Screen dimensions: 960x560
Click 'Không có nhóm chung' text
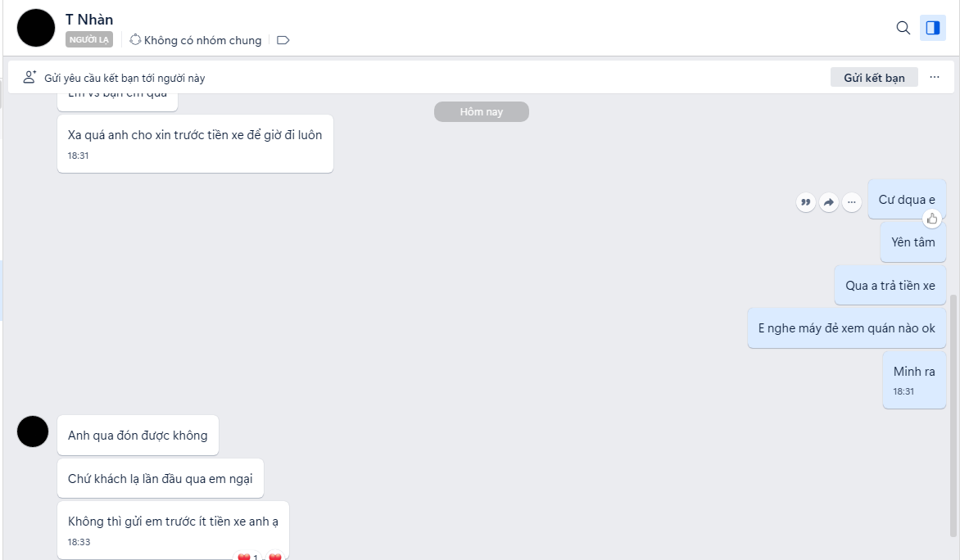(202, 40)
